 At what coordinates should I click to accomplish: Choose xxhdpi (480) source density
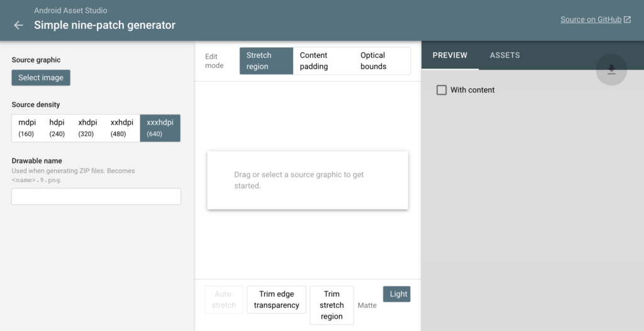click(121, 128)
